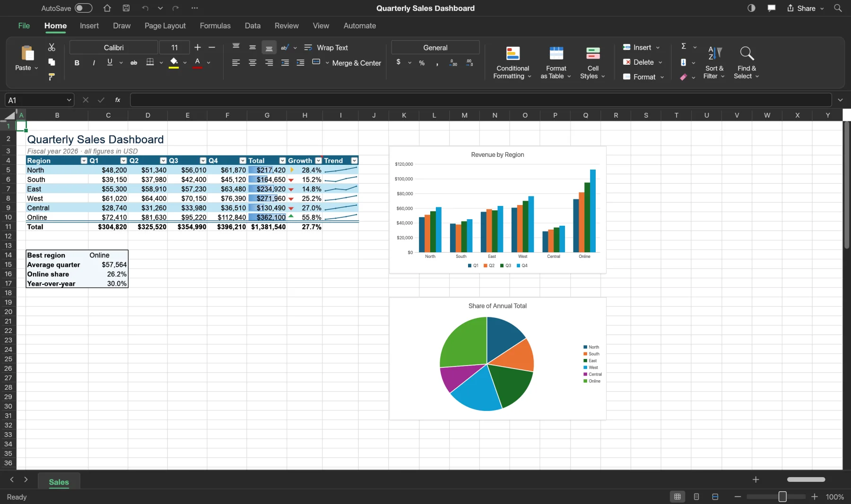
Task: Click the comma style icon
Action: pyautogui.click(x=437, y=63)
